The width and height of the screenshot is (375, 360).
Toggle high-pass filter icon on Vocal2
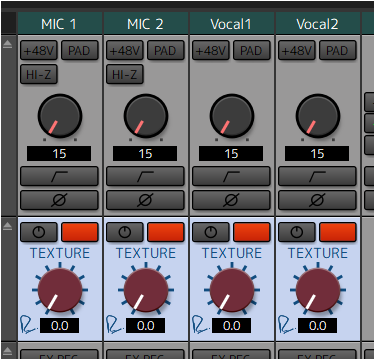(x=317, y=176)
